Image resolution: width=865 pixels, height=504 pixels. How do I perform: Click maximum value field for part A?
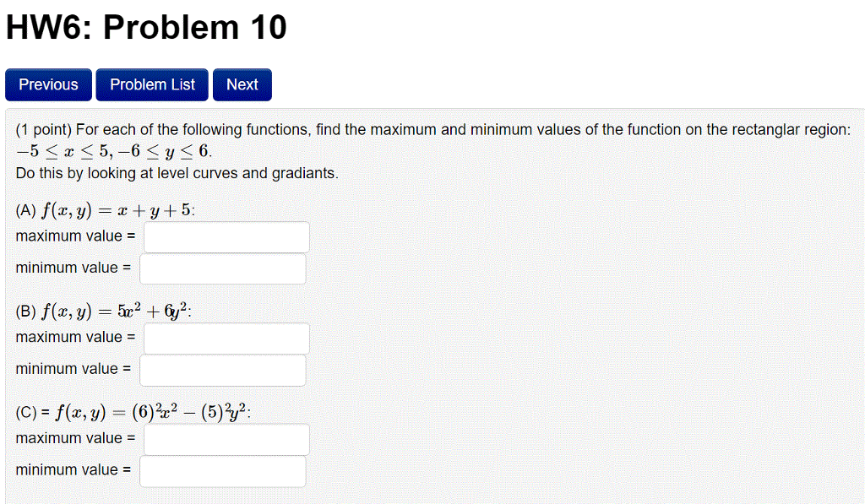[226, 236]
